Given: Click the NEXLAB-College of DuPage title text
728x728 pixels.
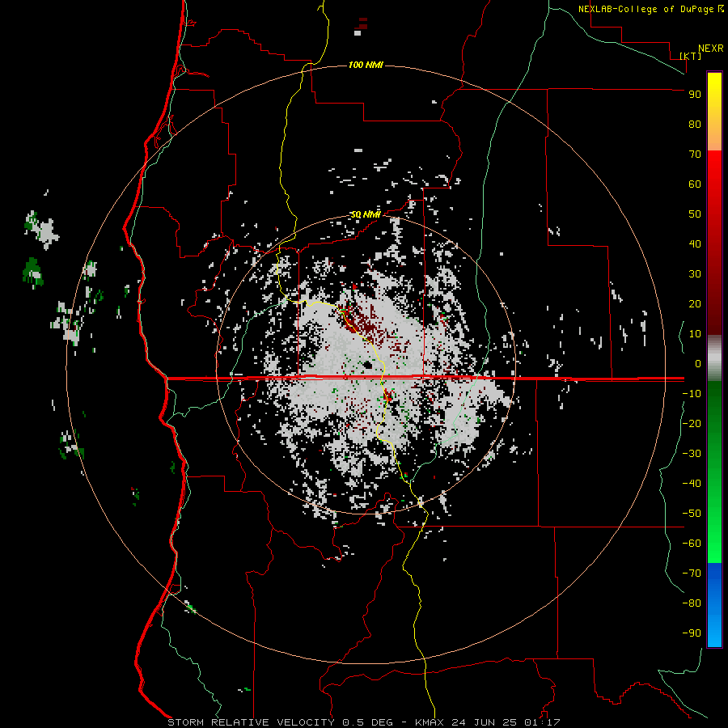Looking at the screenshot, I should [645, 9].
